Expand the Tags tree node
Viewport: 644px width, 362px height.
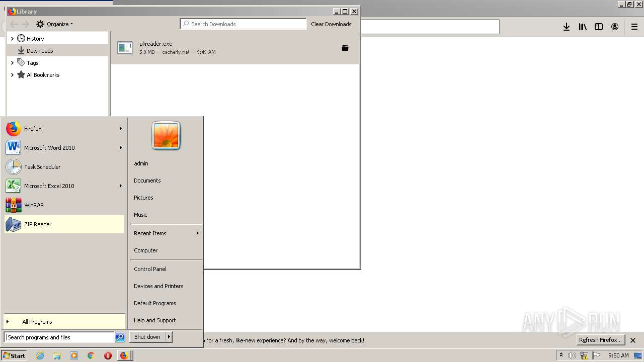point(12,63)
